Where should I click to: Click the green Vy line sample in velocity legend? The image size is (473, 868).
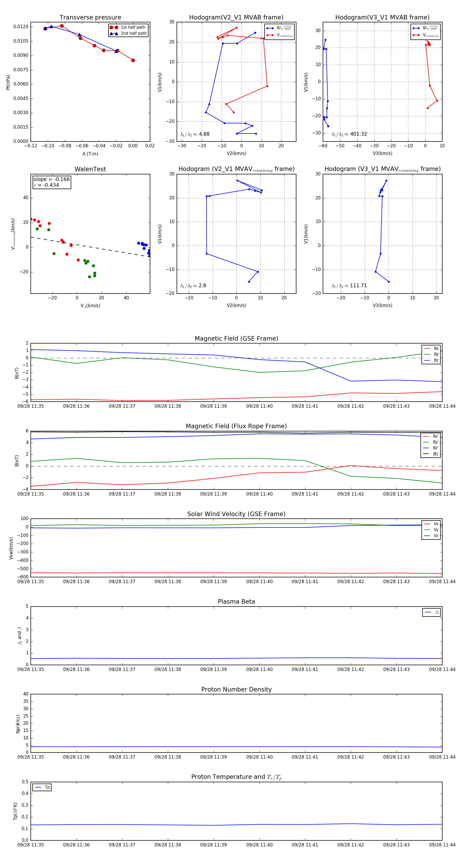[427, 530]
